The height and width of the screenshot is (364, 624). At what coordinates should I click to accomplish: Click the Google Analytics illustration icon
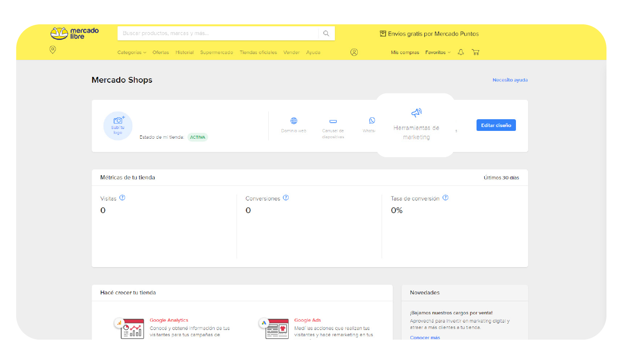pyautogui.click(x=129, y=328)
